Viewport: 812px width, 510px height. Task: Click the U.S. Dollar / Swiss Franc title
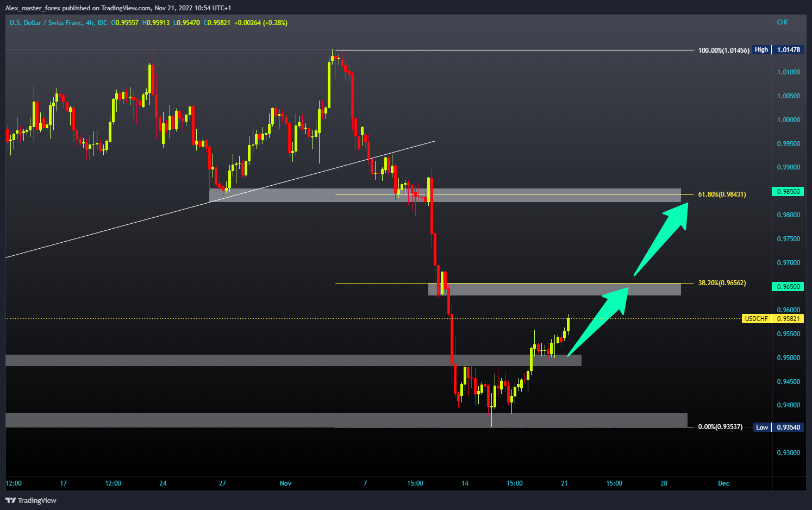46,23
